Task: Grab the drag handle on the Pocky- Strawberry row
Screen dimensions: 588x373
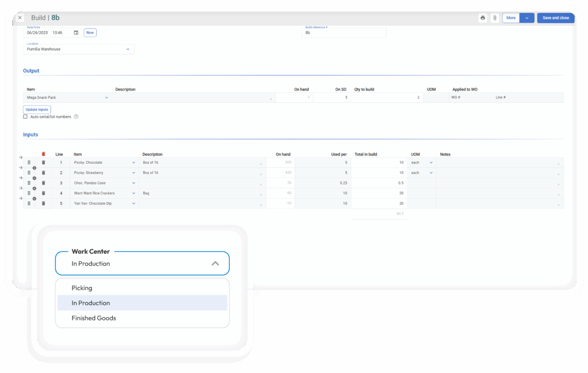Action: point(28,173)
